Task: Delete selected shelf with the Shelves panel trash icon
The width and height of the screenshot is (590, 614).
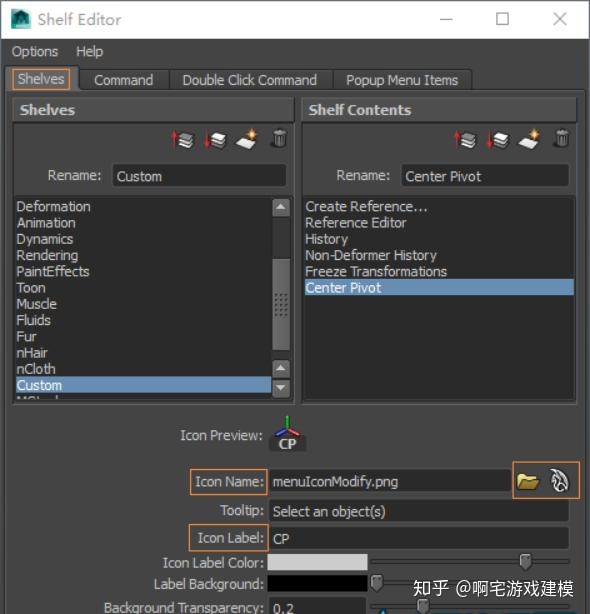Action: 279,138
